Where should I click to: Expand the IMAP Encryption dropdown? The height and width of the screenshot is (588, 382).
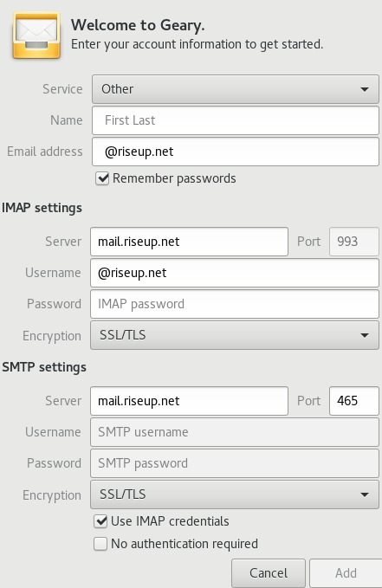tap(235, 335)
